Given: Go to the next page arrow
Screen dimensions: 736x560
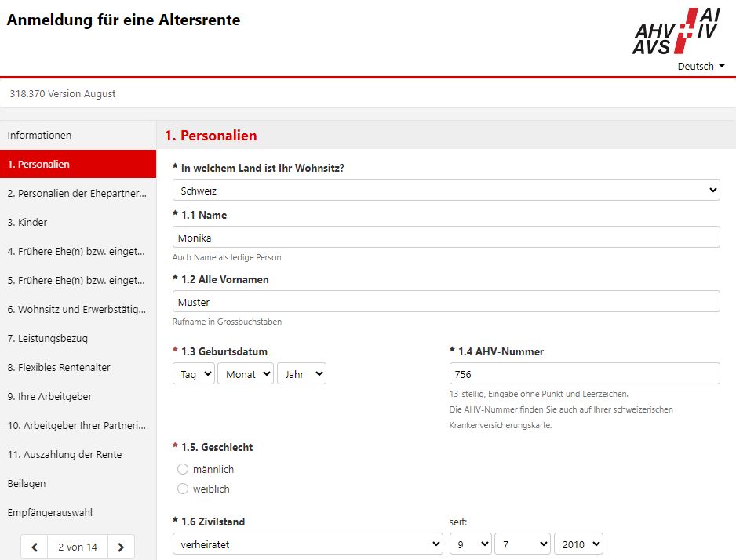Looking at the screenshot, I should [x=120, y=547].
